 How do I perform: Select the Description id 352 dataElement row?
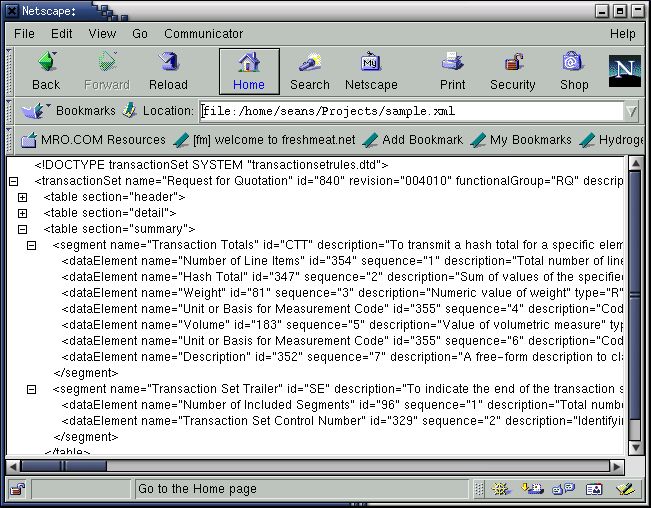click(342, 357)
